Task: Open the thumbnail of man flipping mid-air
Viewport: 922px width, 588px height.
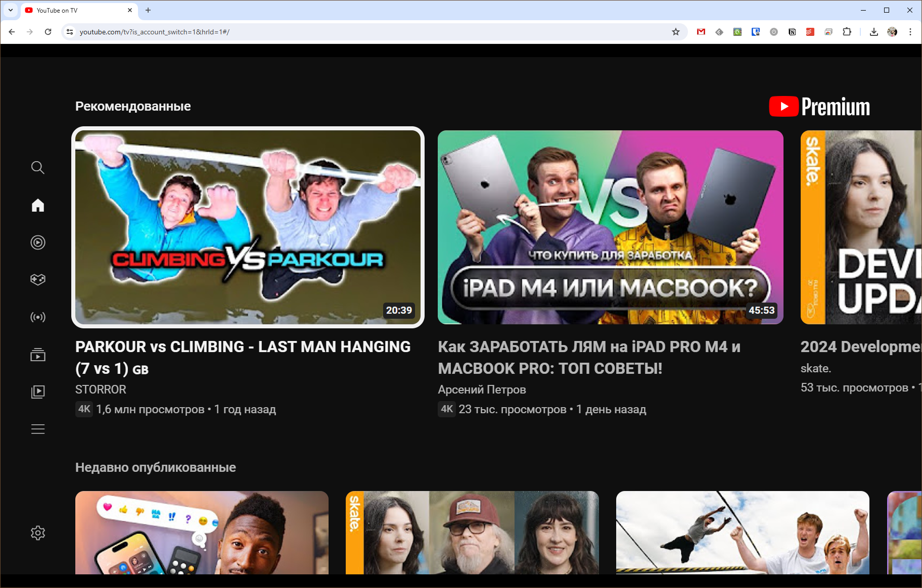Action: [x=743, y=532]
